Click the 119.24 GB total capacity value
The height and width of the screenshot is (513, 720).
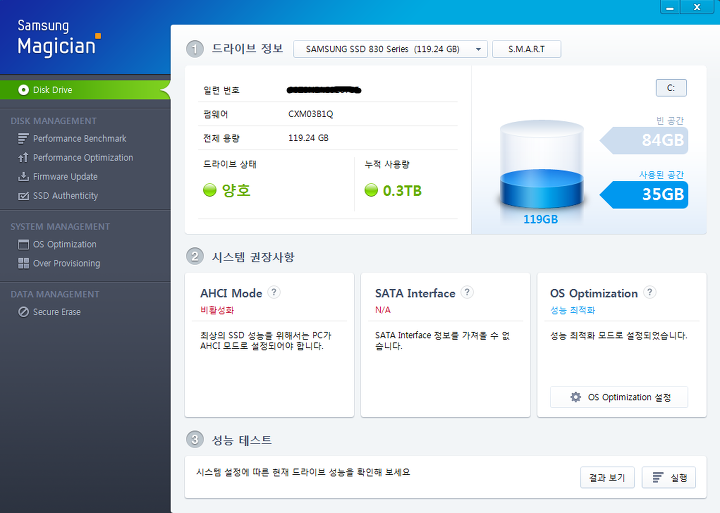coord(308,138)
